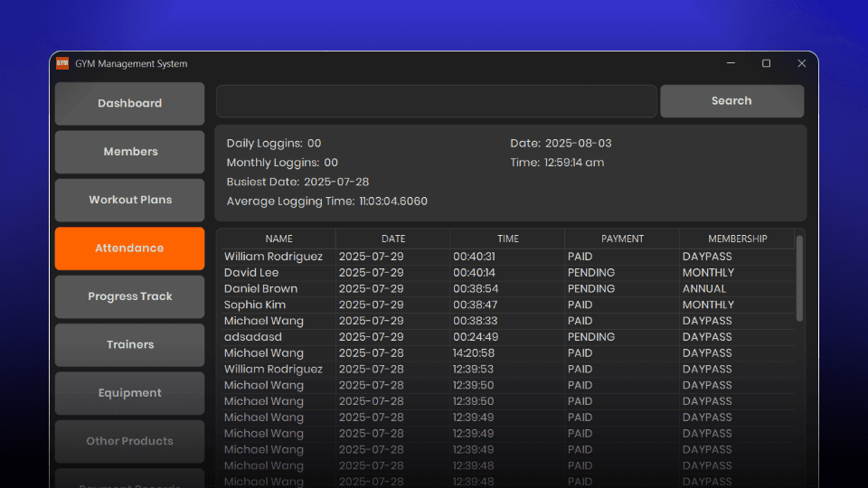Click the MEMBERSHIP column header

coord(738,239)
